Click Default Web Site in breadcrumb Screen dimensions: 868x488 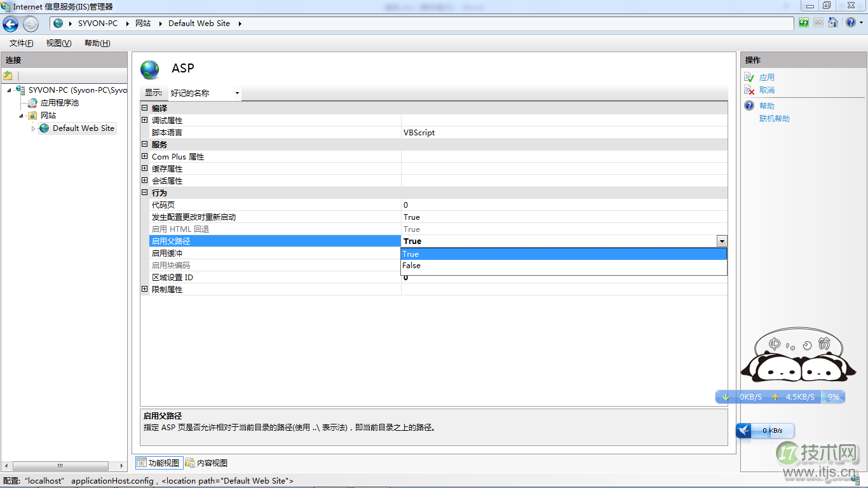tap(200, 24)
